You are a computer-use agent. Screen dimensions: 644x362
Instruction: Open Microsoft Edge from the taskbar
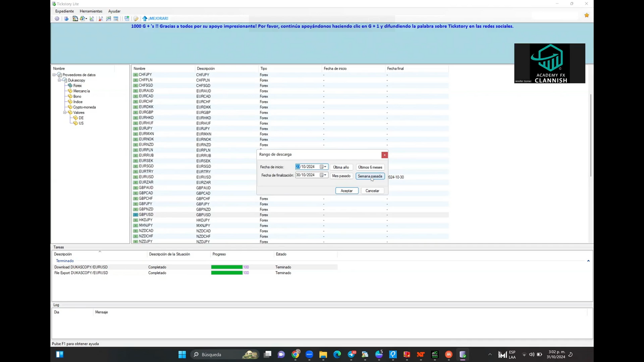337,354
